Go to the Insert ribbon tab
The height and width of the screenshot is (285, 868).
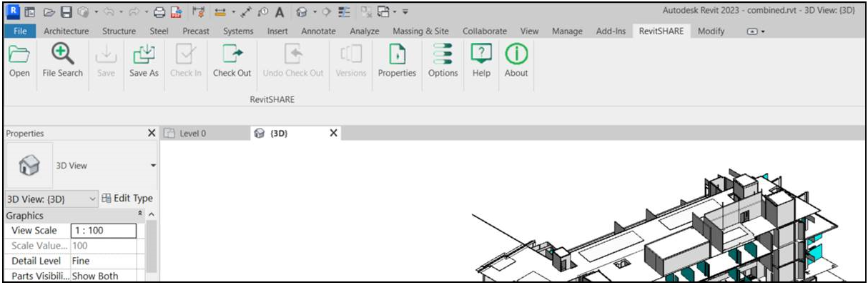click(x=277, y=31)
